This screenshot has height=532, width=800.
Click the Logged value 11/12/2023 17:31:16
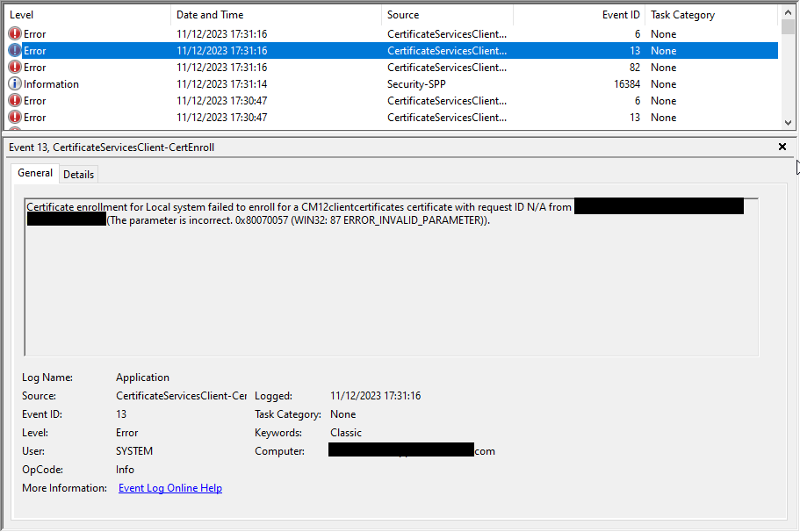tap(376, 396)
